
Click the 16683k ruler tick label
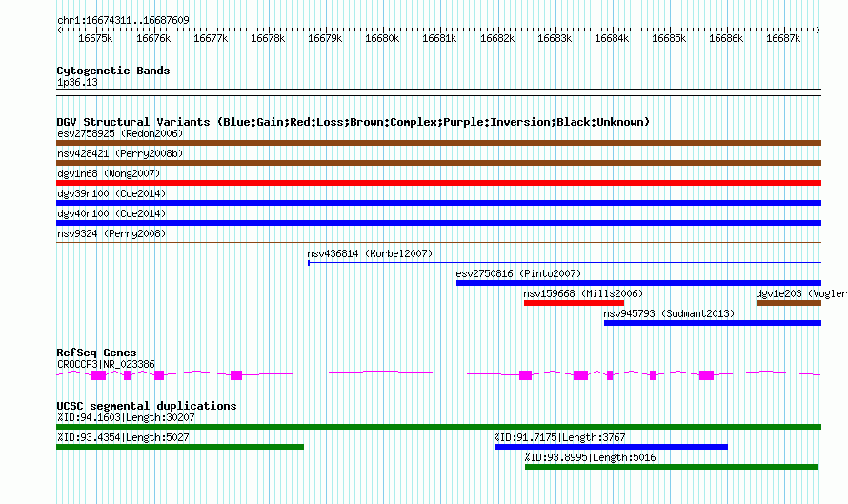click(x=555, y=38)
